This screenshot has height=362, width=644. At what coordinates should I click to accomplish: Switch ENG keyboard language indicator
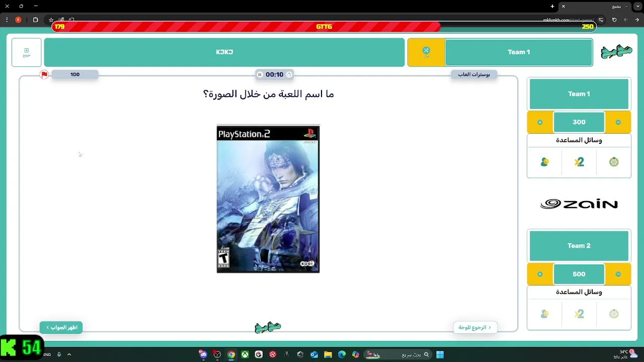tap(47, 354)
